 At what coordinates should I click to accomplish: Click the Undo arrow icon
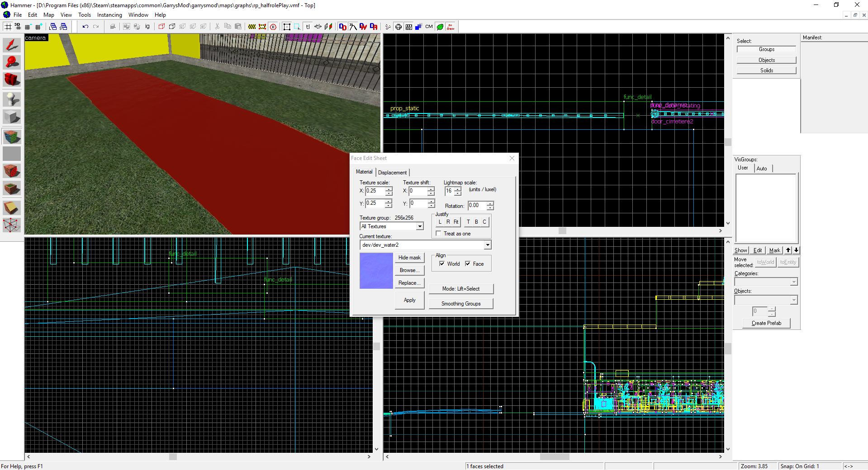coord(85,27)
